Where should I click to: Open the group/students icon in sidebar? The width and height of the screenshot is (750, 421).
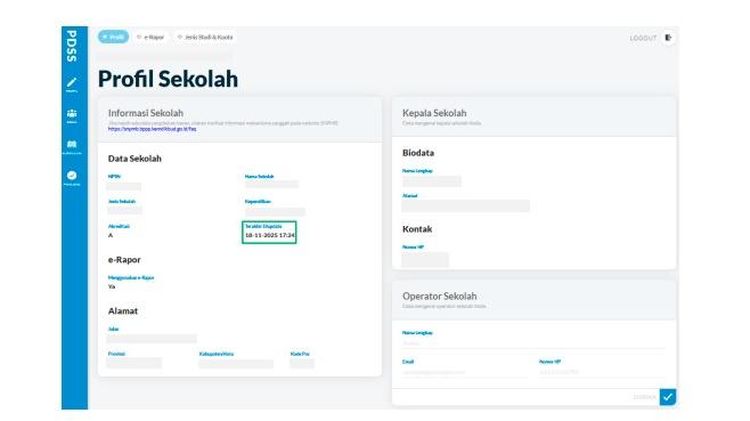[72, 115]
